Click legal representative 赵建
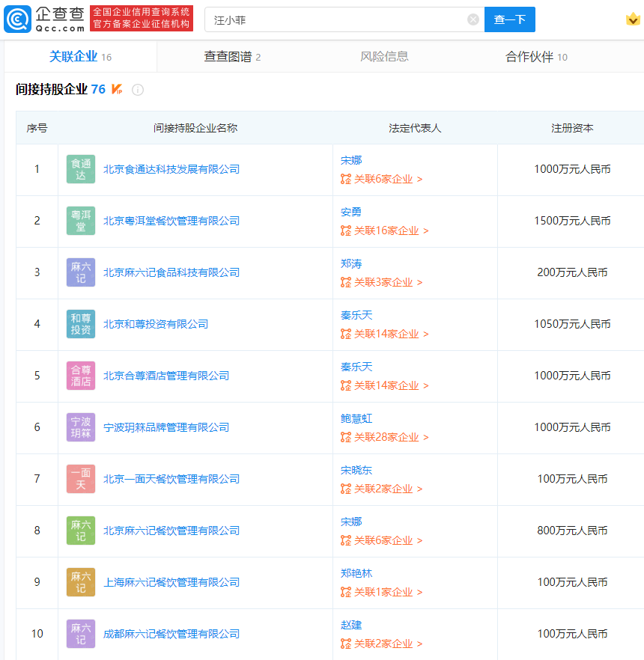 point(351,625)
